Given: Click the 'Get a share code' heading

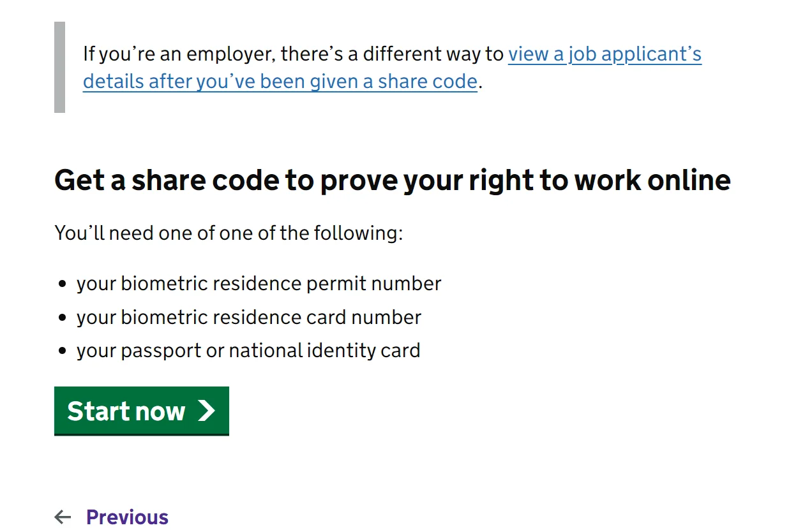Looking at the screenshot, I should (x=393, y=180).
